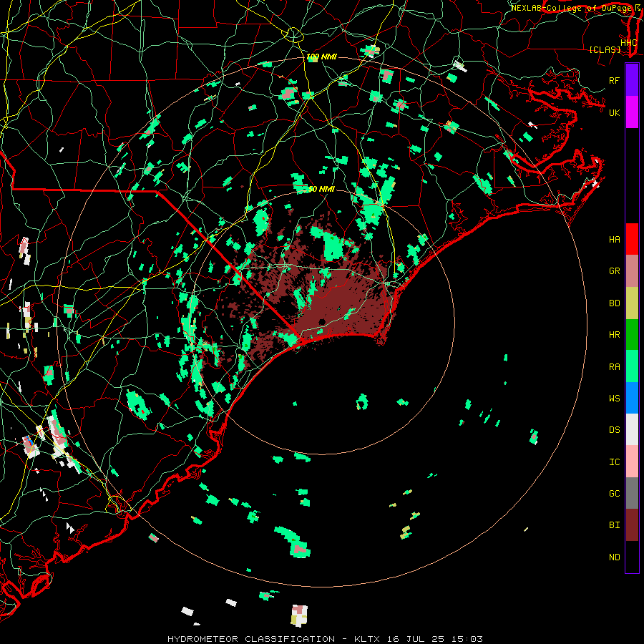Select the dusty pink GR legend swatch
The image size is (644, 644).
[632, 270]
